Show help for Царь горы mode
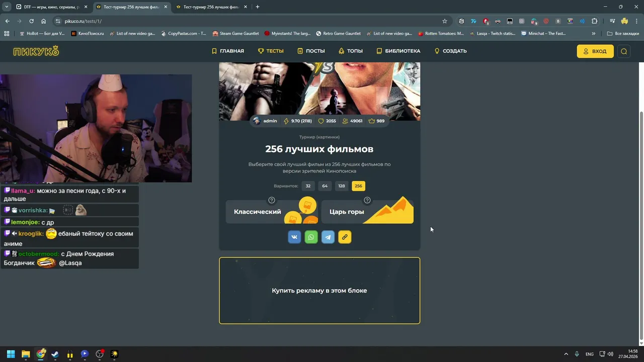Viewport: 644px width, 362px height. click(367, 200)
